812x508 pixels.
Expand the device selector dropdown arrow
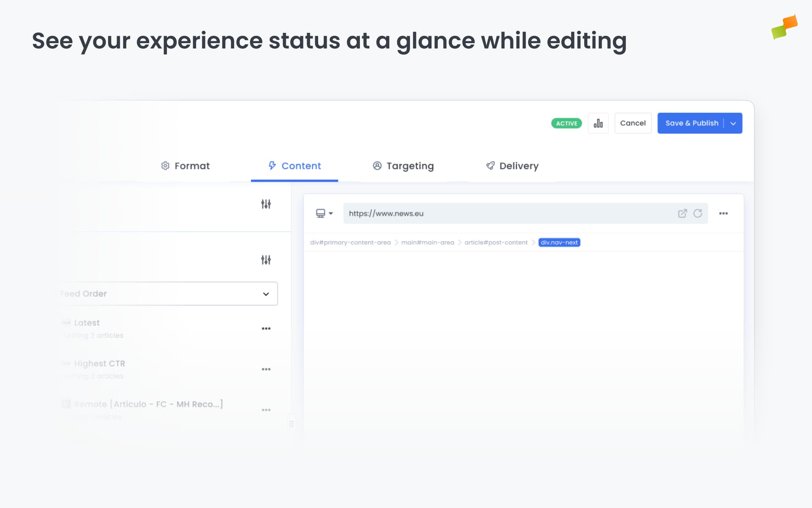click(331, 213)
